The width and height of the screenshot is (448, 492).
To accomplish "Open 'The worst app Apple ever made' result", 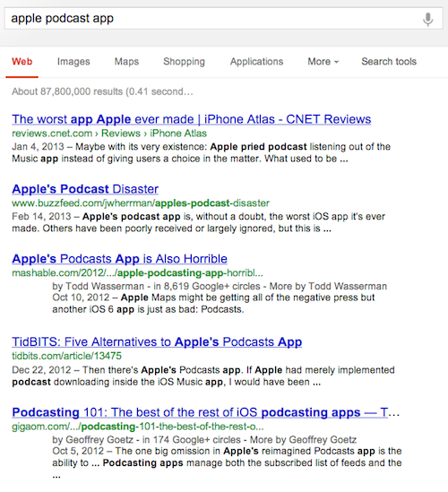I will (192, 119).
